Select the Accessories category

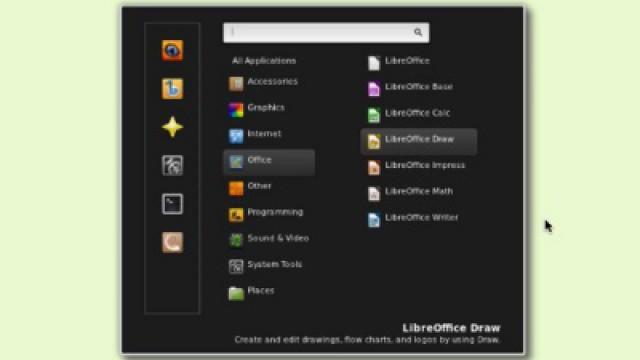coord(269,83)
